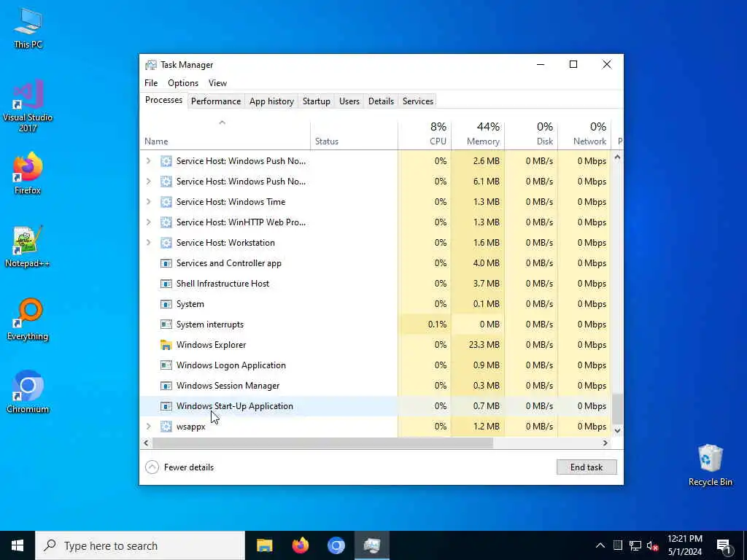
Task: Click the scroll down arrow of the process list
Action: [617, 430]
